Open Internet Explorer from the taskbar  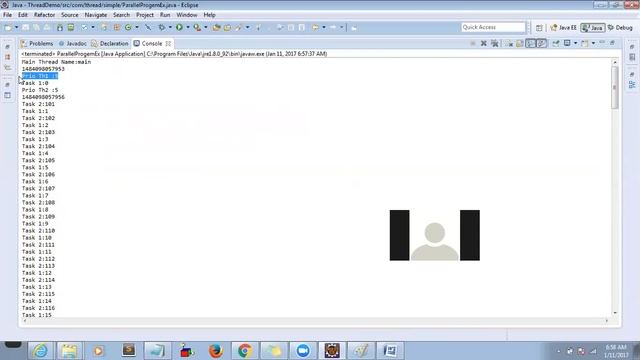[40, 351]
